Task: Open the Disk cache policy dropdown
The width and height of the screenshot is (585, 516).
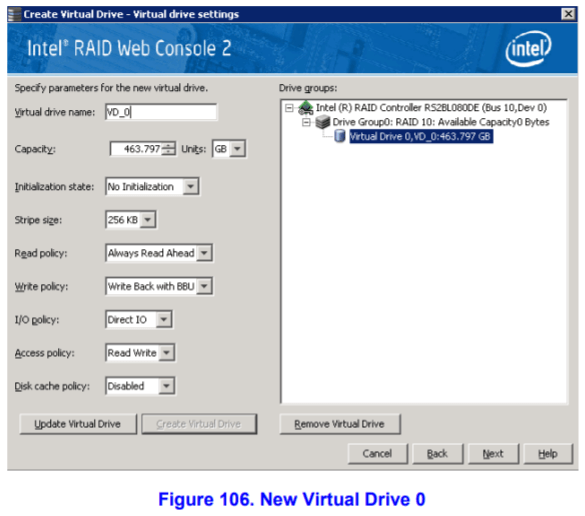Action: coord(166,386)
